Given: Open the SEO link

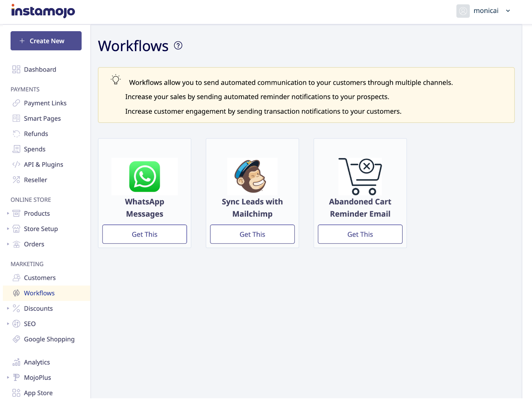Looking at the screenshot, I should coord(30,324).
